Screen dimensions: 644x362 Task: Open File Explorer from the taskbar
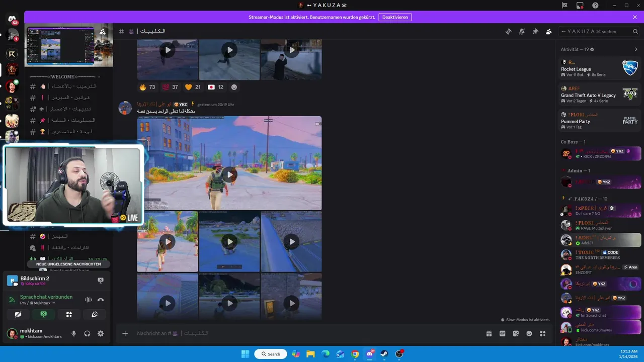click(x=310, y=354)
